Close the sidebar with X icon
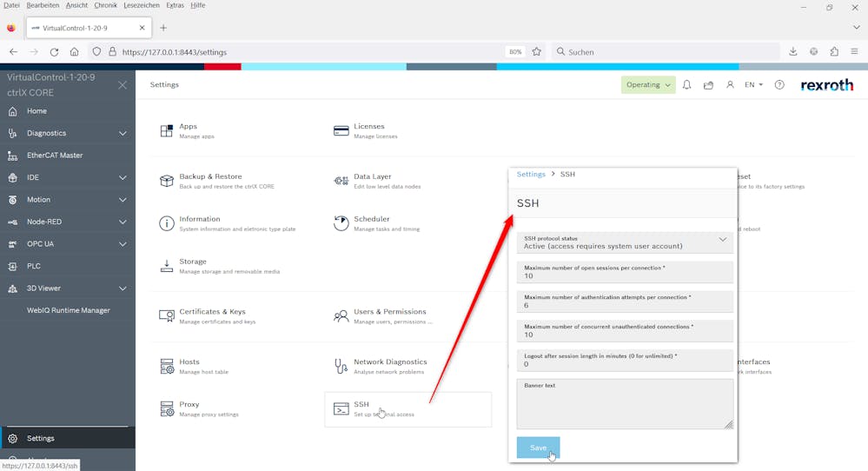The height and width of the screenshot is (471, 868). pos(123,84)
